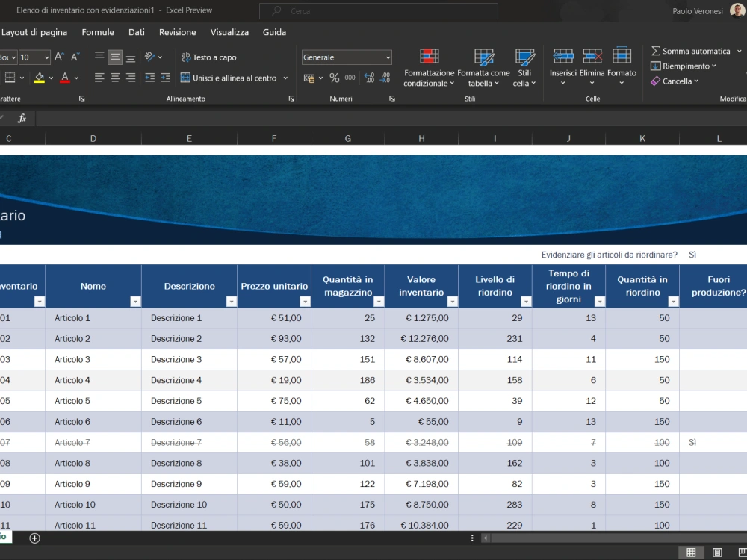Viewport: 747px width, 560px height.
Task: Expand the fill color dropdown arrow
Action: [51, 78]
